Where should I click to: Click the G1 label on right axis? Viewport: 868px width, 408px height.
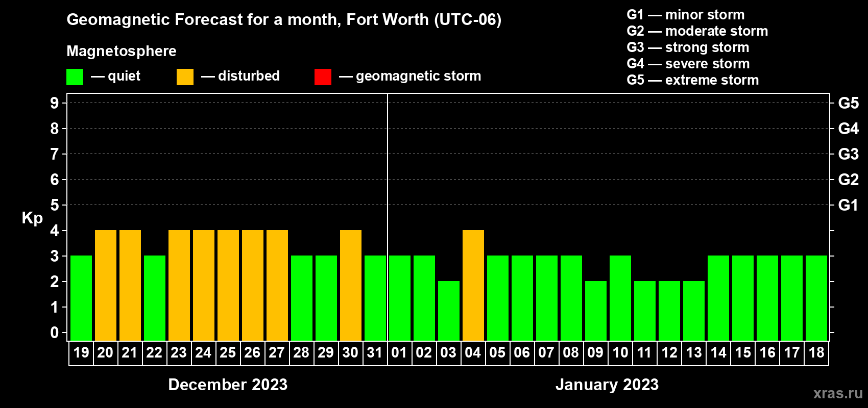(849, 205)
